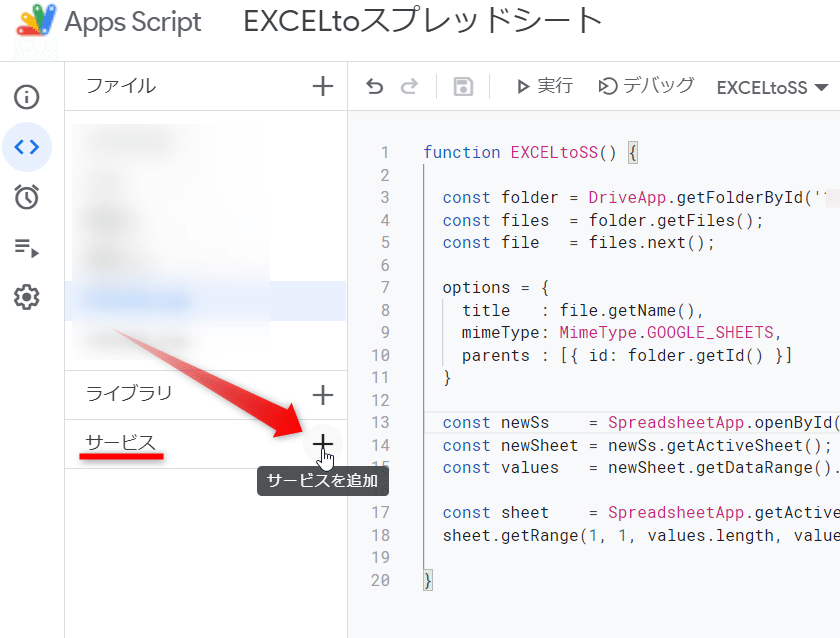The image size is (840, 638).
Task: Rename project title EXCELtoスプレッドシート
Action: coord(423,21)
